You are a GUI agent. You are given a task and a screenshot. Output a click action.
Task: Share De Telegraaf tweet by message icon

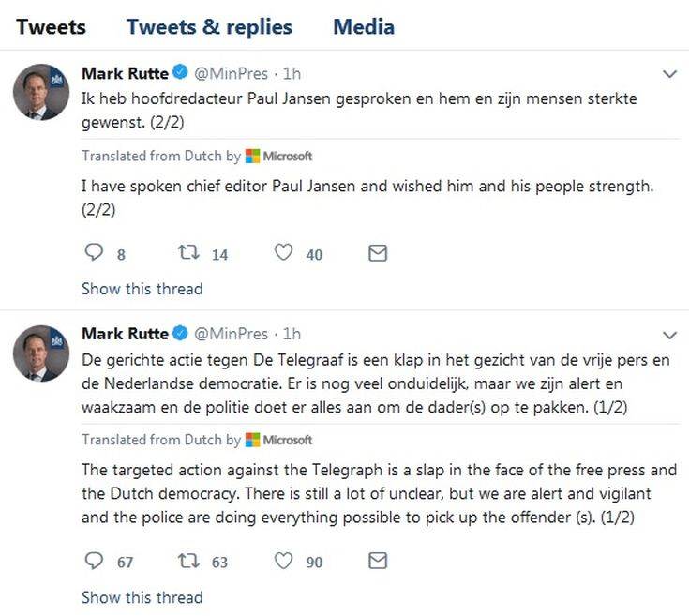point(378,561)
